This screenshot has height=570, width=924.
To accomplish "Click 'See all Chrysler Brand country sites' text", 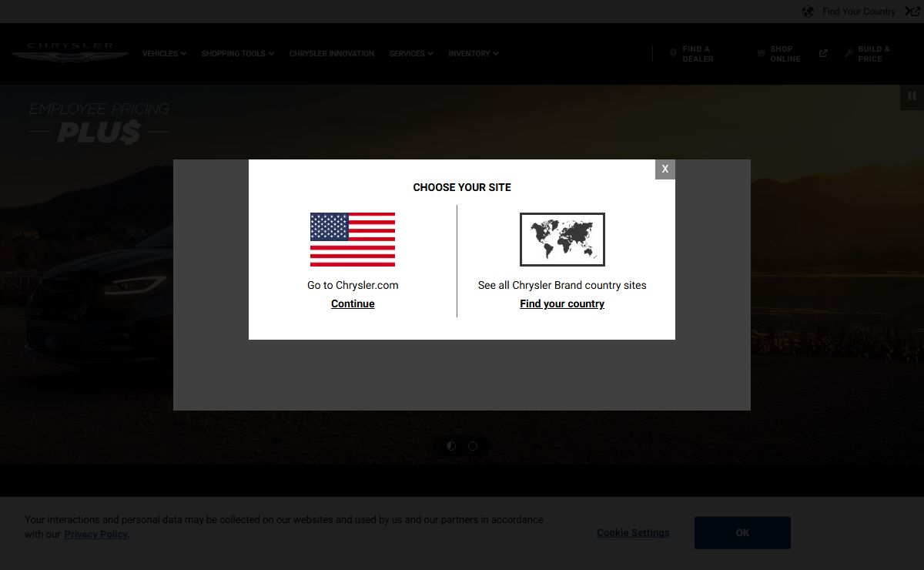I will pos(562,285).
